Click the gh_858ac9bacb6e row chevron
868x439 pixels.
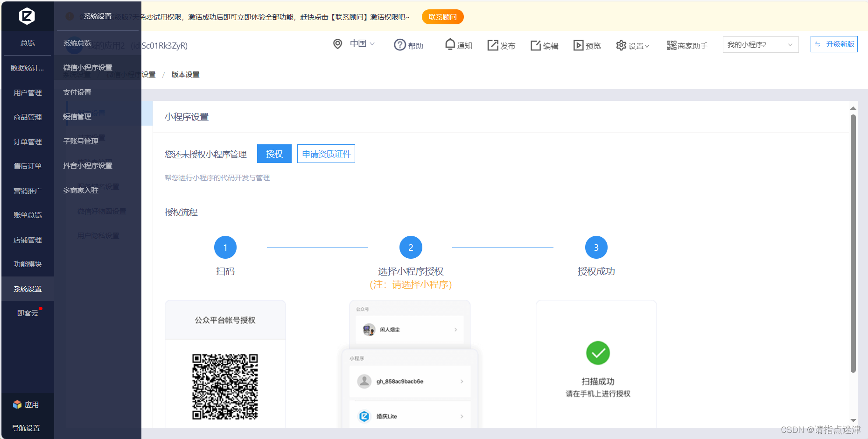(x=462, y=382)
